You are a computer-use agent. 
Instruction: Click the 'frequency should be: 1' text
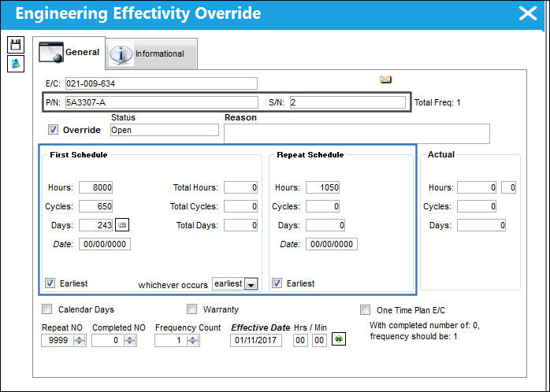point(414,336)
